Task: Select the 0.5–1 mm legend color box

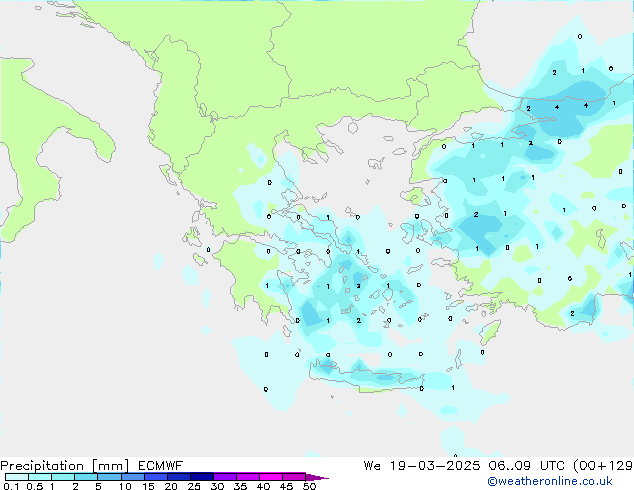Action: click(x=40, y=477)
